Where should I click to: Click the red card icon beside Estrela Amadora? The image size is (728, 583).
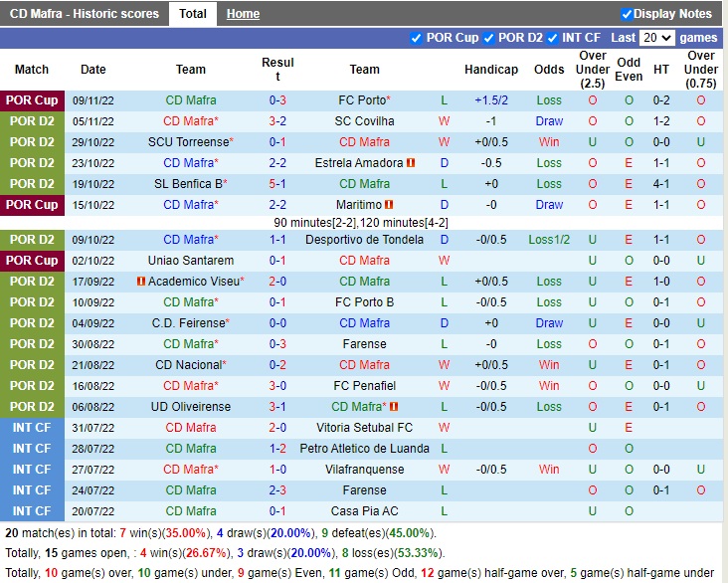(x=410, y=163)
